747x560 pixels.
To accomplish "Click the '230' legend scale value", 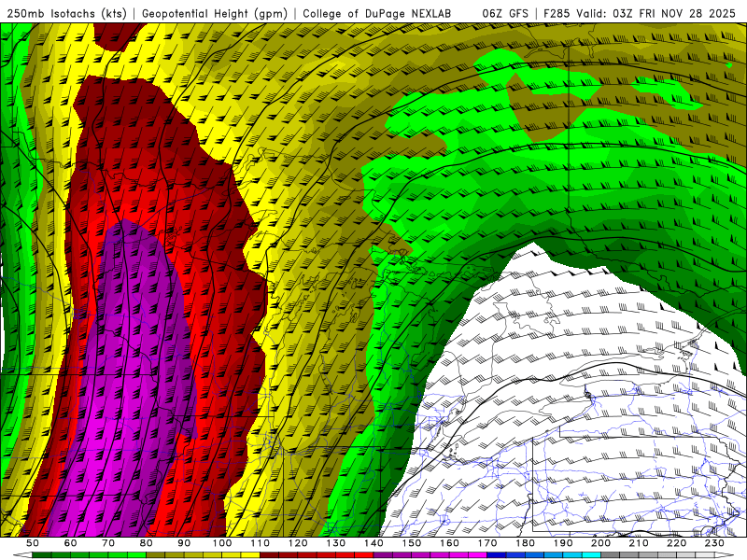I will (x=714, y=543).
